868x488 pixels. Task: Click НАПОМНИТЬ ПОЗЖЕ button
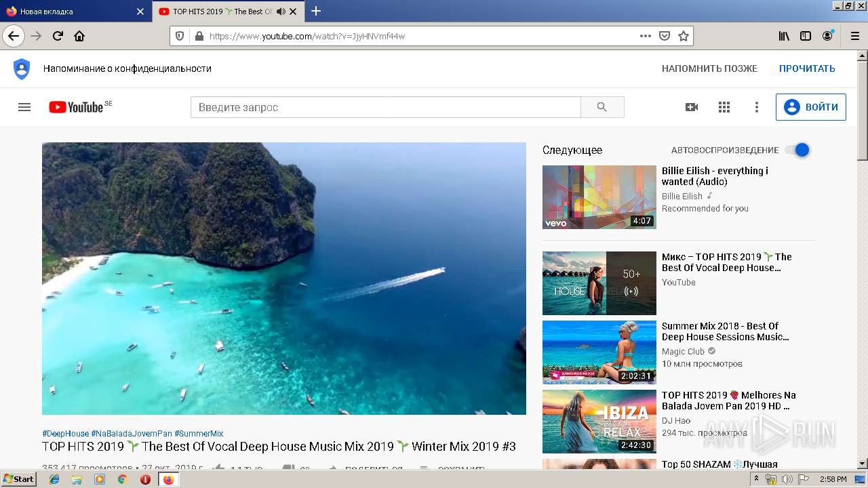[709, 68]
